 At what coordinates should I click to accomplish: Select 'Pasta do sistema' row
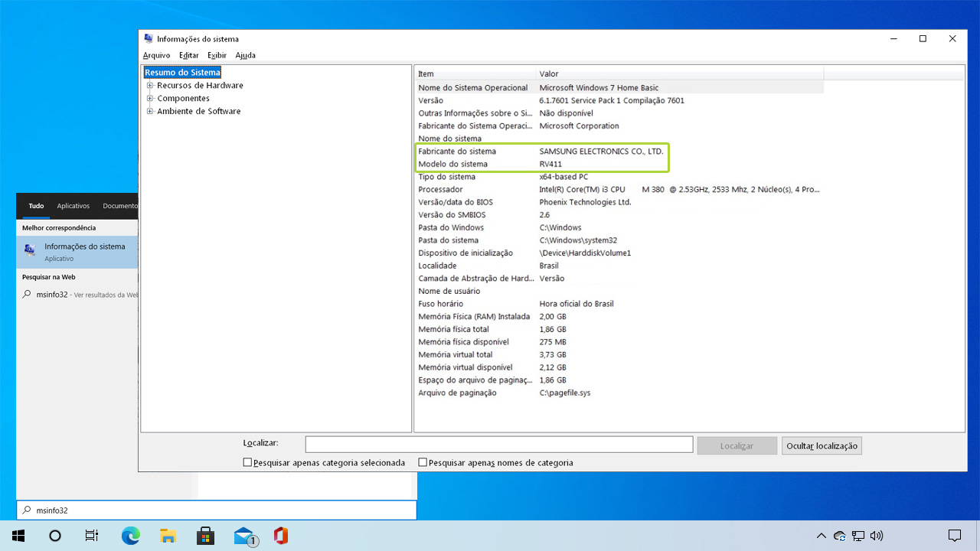619,240
